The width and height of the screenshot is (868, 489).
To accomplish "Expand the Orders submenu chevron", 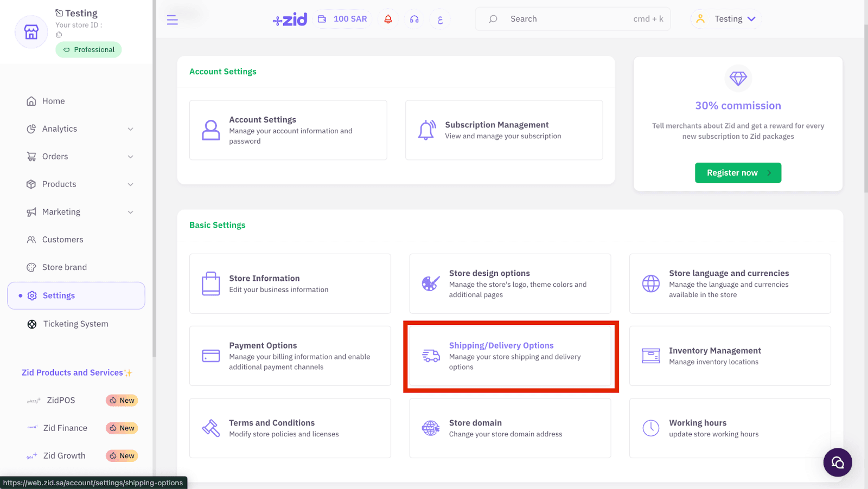I will [x=130, y=157].
